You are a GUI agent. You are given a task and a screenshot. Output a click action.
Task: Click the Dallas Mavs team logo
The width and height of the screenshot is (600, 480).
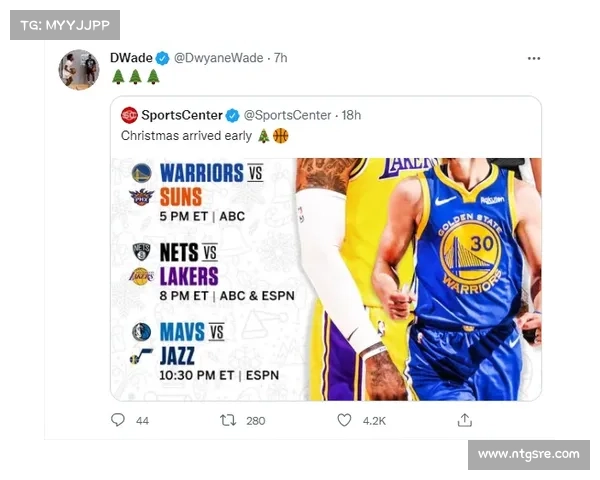tap(141, 332)
